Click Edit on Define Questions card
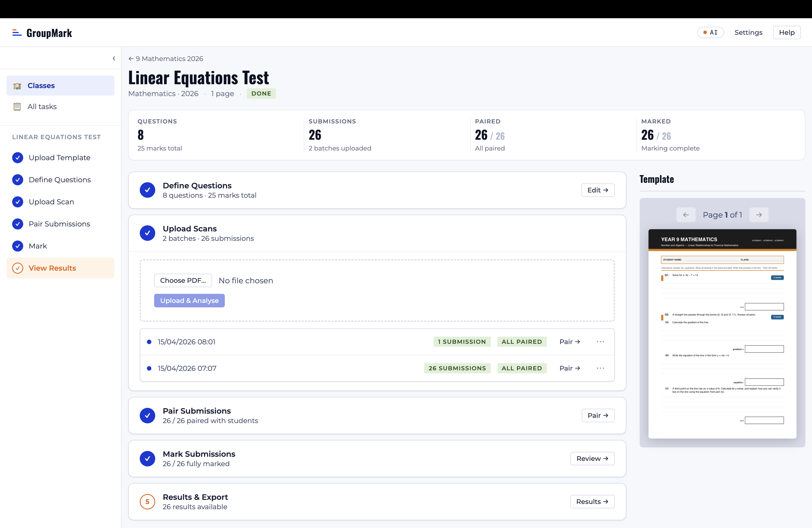Screen dimensions: 812x528 pyautogui.click(x=597, y=190)
